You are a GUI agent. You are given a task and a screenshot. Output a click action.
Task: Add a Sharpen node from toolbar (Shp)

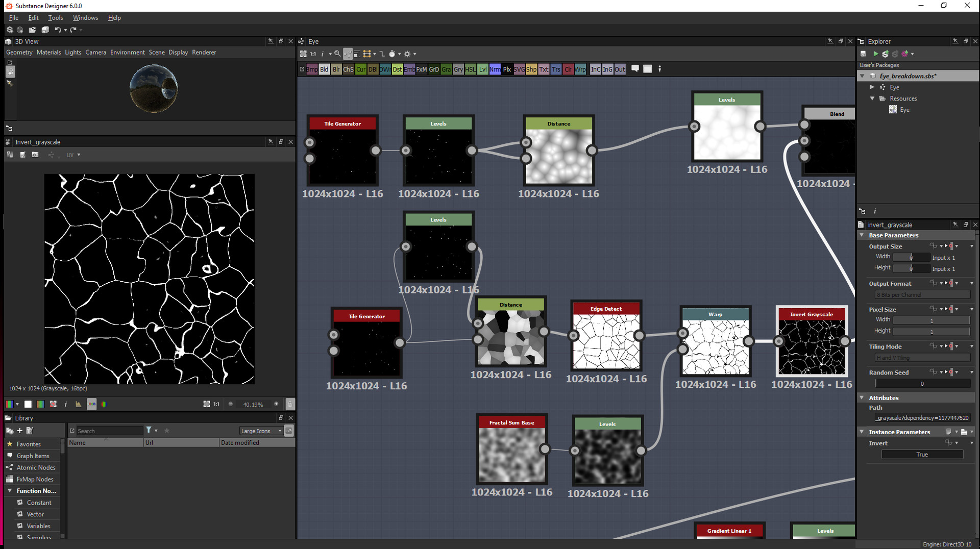(x=531, y=69)
